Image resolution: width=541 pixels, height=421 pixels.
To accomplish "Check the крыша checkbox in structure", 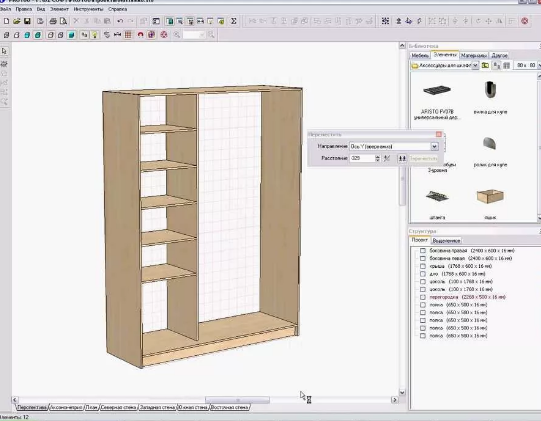I will point(423,266).
